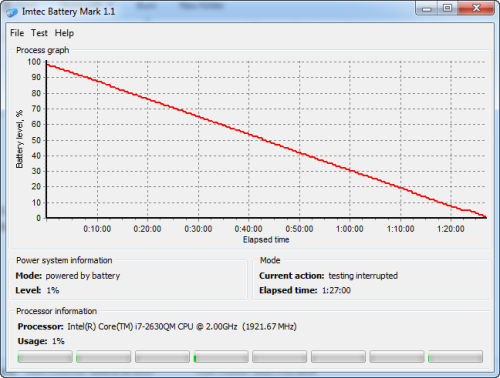
Task: Click the seventh CPU core usage bar
Action: coord(397,357)
